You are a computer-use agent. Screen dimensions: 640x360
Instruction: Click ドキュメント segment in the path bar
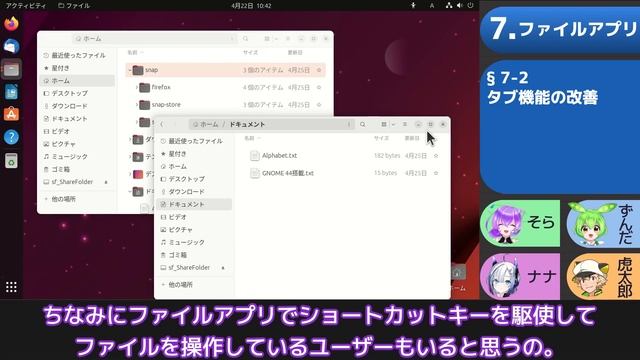tap(247, 124)
